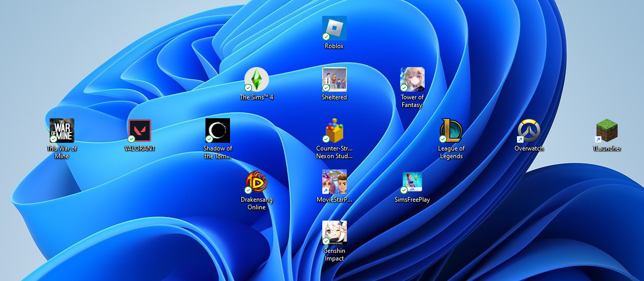Image resolution: width=644 pixels, height=281 pixels.
Task: Select the VALORANT shortcut icon
Action: point(140,131)
